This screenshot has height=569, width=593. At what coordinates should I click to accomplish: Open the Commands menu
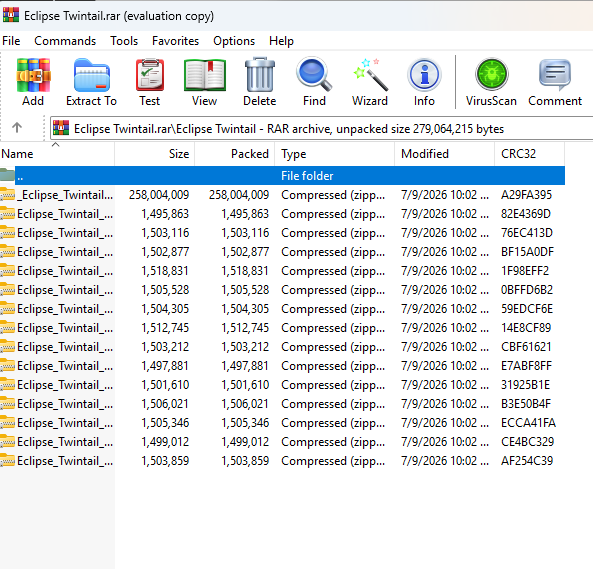65,41
